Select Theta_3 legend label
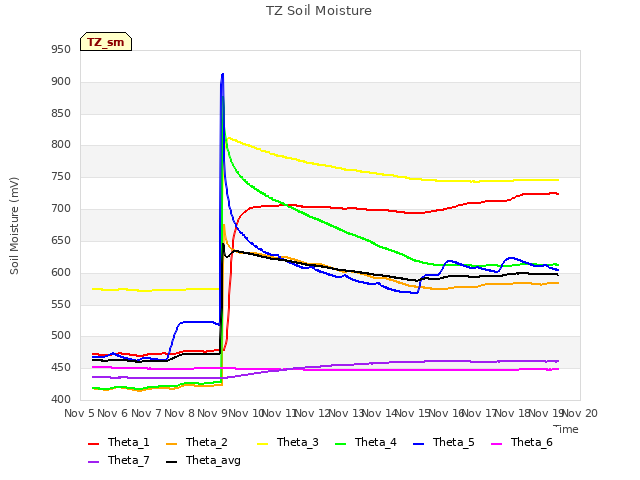Viewport: 640px width, 480px height. pos(298,442)
